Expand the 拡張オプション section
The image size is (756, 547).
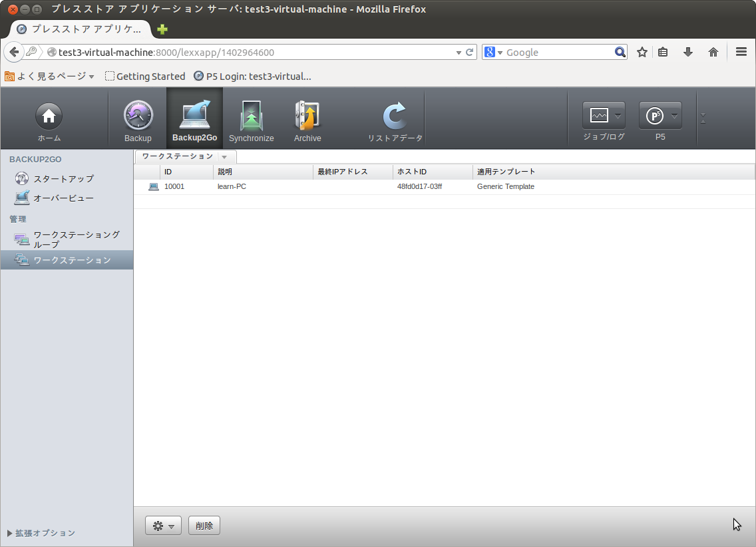(x=41, y=533)
